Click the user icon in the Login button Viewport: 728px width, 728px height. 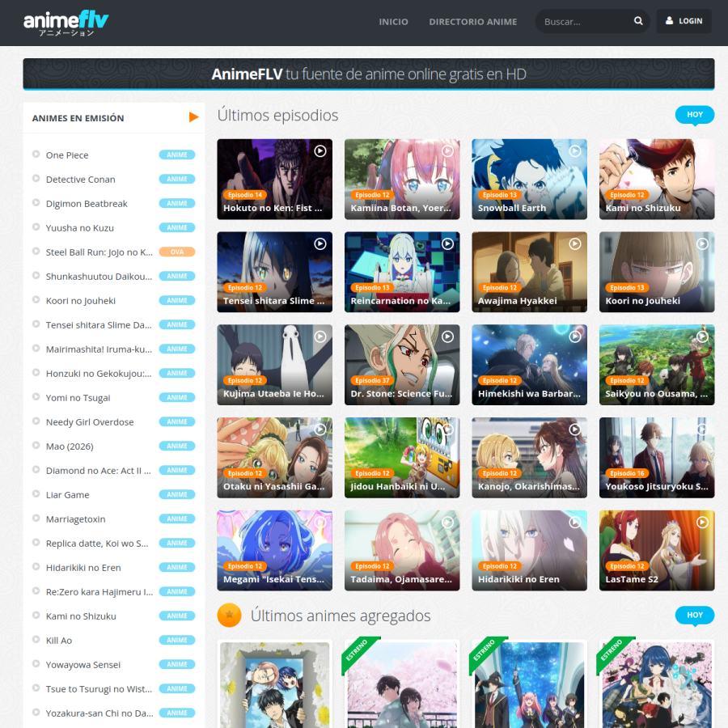point(669,21)
